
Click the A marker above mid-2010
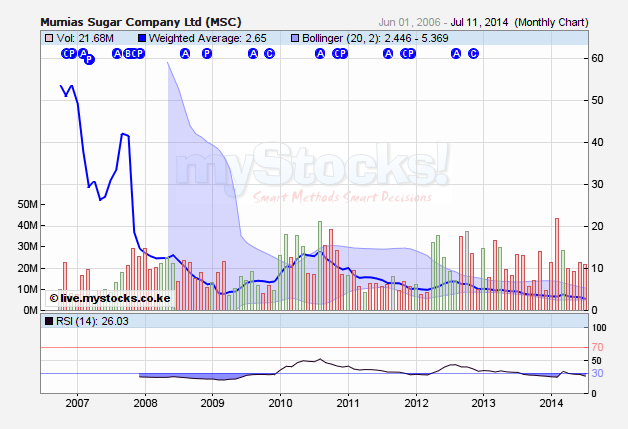pos(320,54)
